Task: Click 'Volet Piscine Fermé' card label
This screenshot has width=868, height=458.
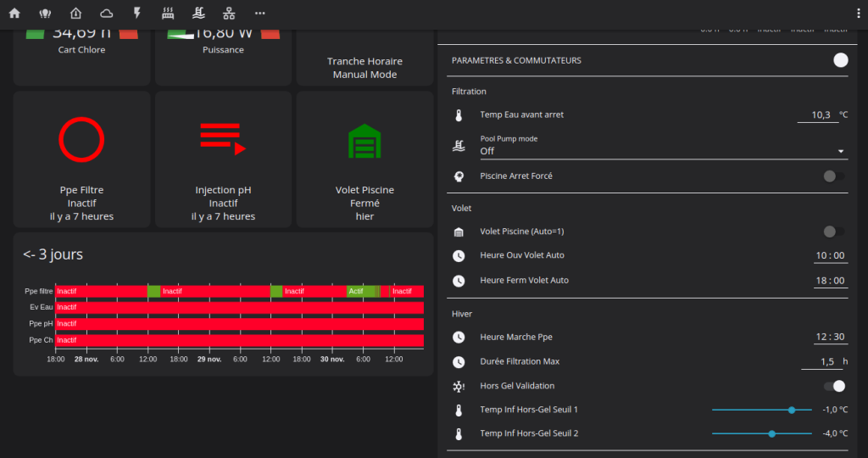Action: [x=364, y=197]
